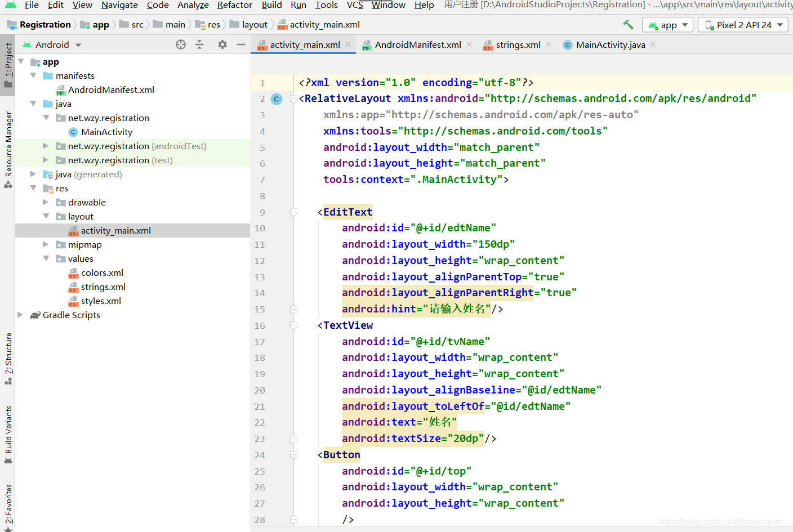
Task: Open Project panel settings gear
Action: click(222, 44)
